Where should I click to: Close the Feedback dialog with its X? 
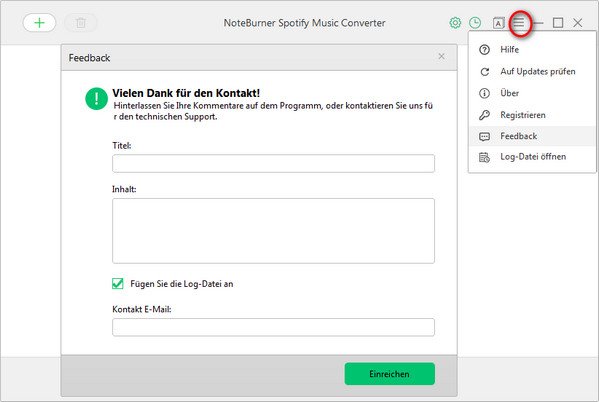click(x=442, y=57)
